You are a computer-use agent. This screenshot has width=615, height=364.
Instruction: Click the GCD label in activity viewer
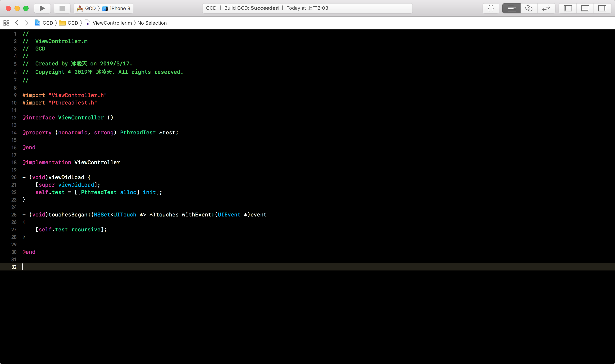coord(211,8)
